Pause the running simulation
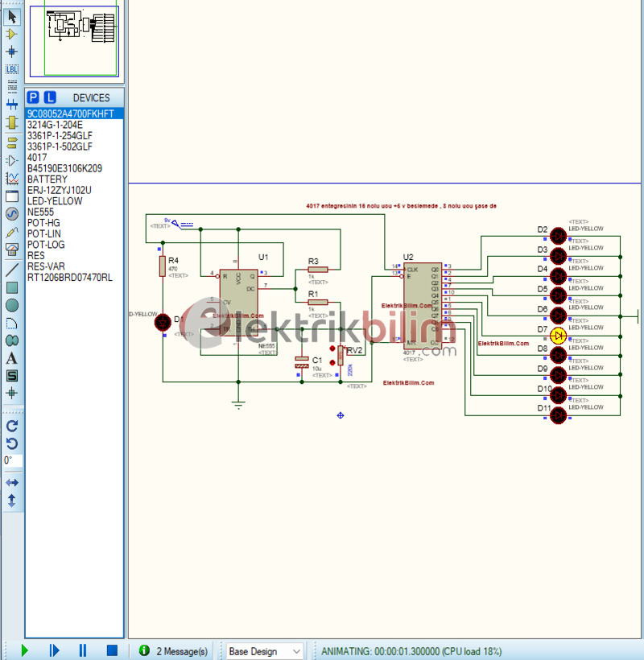This screenshot has height=660, width=644. tap(83, 650)
